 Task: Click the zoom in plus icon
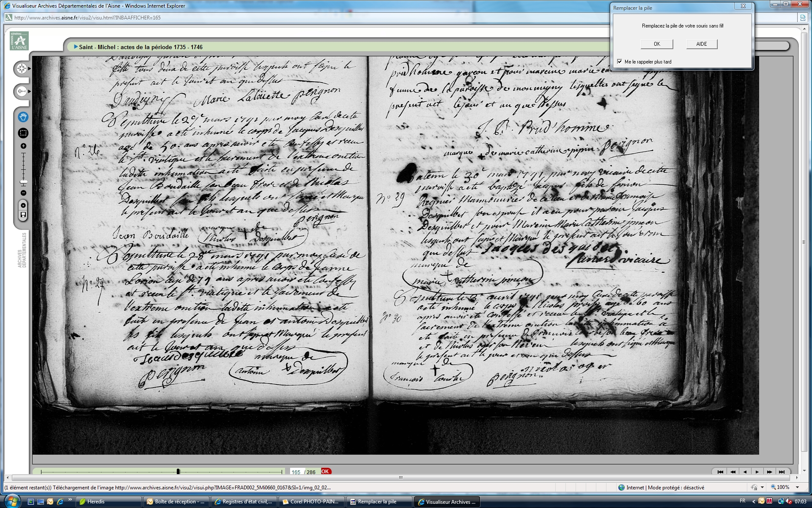23,146
